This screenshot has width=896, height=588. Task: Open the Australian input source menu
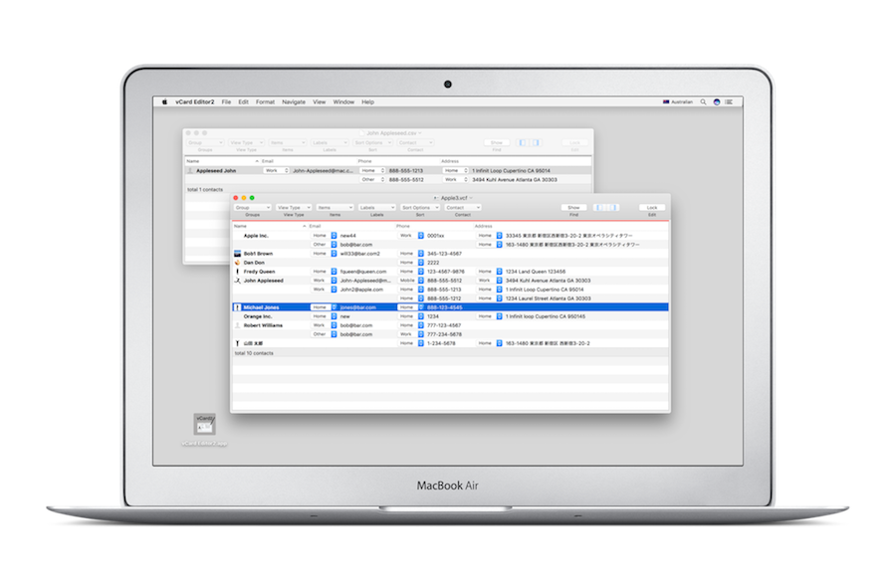tap(678, 102)
